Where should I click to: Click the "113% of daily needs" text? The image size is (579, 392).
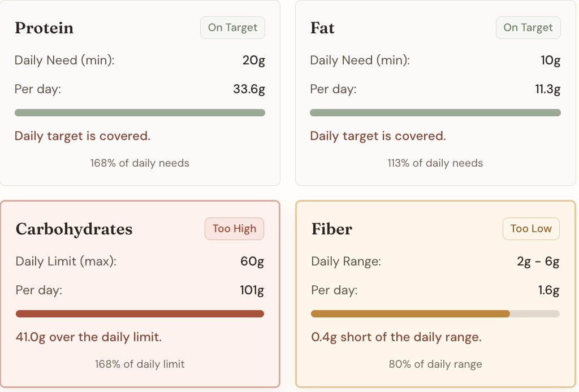(435, 163)
